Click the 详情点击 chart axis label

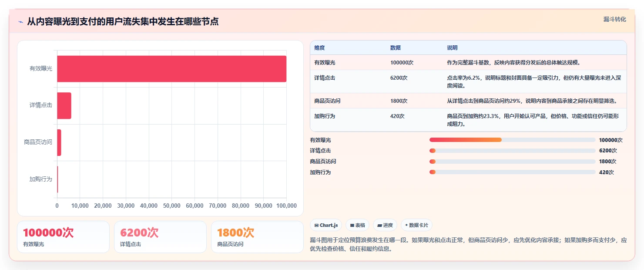pos(41,105)
